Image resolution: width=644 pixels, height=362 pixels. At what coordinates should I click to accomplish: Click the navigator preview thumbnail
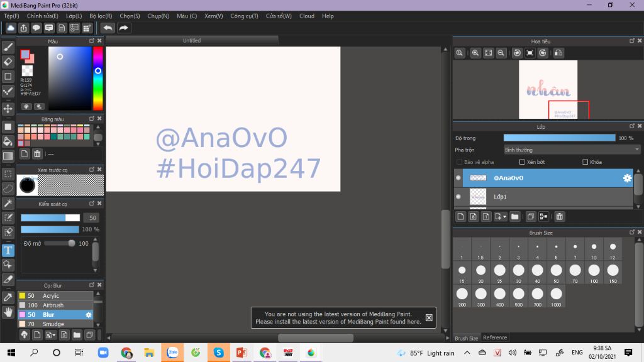[548, 89]
